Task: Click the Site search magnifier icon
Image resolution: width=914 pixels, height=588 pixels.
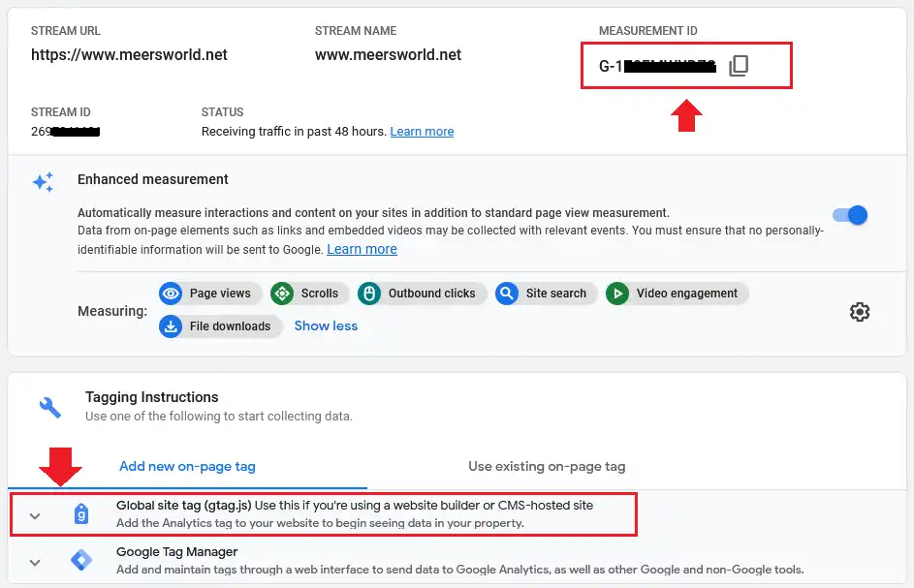Action: coord(507,294)
